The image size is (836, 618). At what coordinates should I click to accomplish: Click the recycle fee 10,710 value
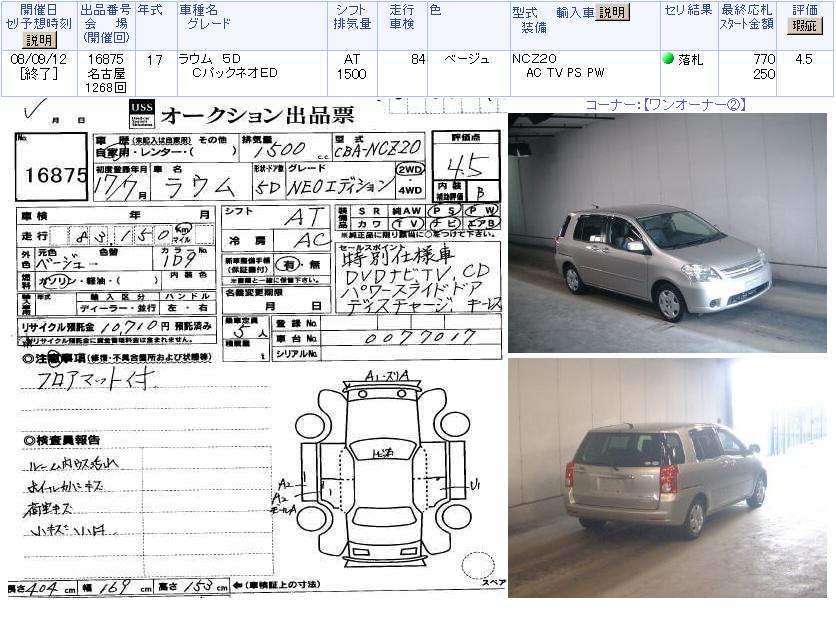[x=128, y=325]
